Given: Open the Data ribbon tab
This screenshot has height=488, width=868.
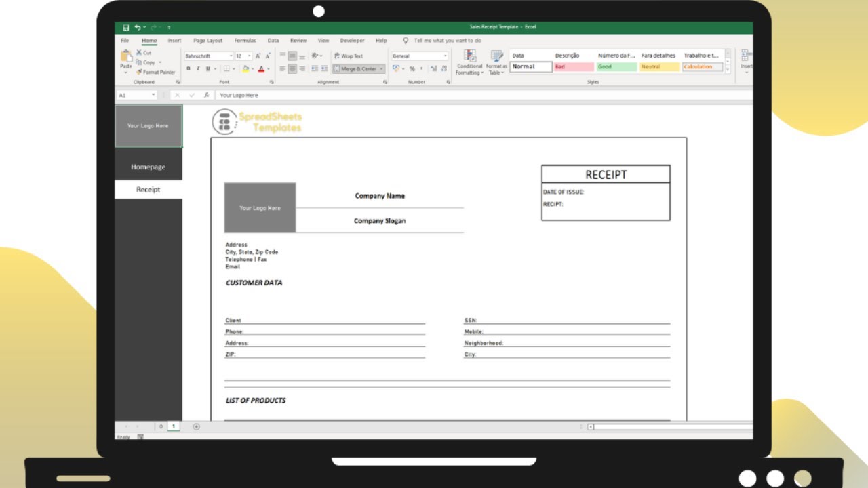Looking at the screenshot, I should click(273, 41).
